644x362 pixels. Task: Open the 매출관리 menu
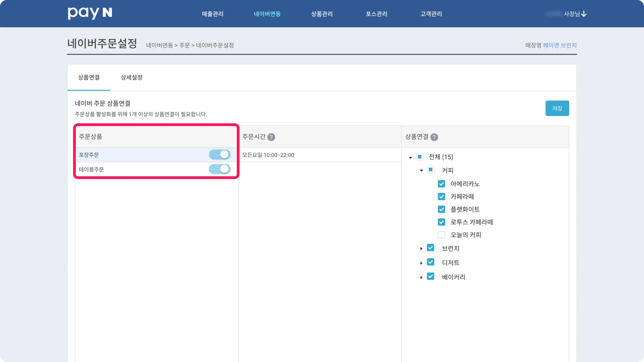pyautogui.click(x=213, y=14)
